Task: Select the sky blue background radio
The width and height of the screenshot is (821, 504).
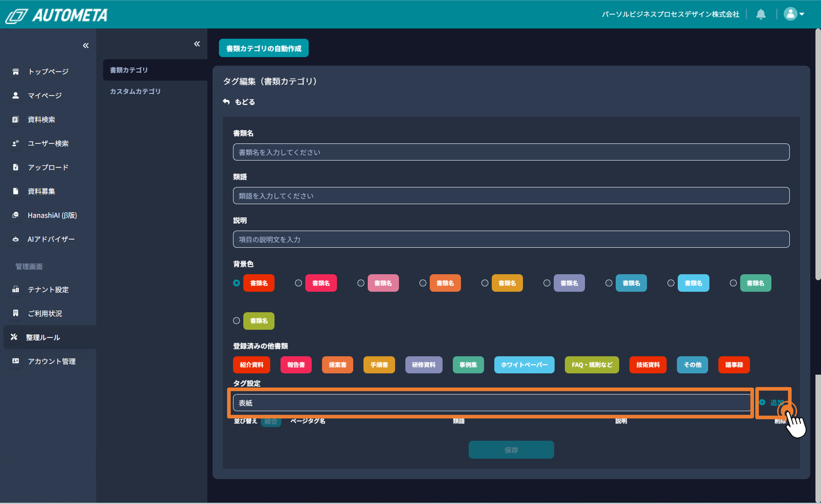Action: [x=671, y=283]
